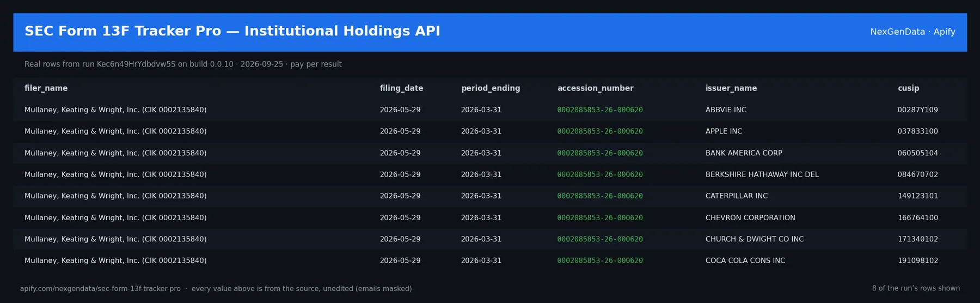Click the accession_number column header
The width and height of the screenshot is (980, 303).
[x=595, y=88]
